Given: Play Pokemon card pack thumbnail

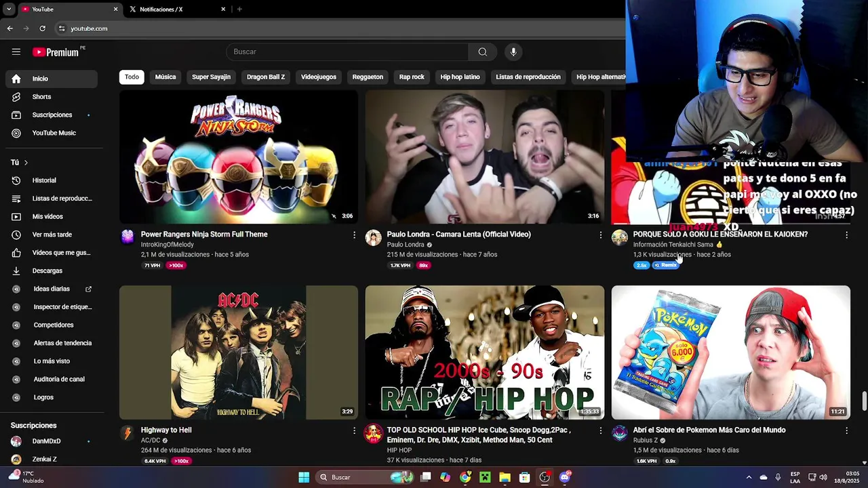Looking at the screenshot, I should 731,352.
